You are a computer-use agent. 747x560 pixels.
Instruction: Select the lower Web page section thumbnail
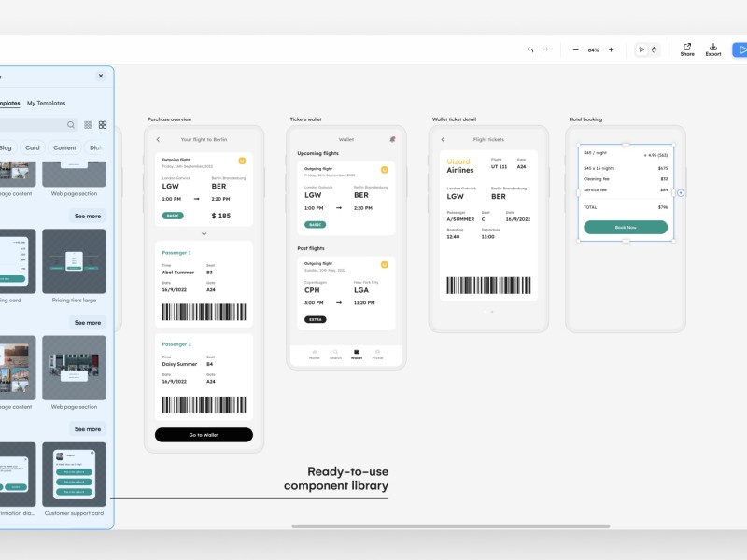point(74,368)
